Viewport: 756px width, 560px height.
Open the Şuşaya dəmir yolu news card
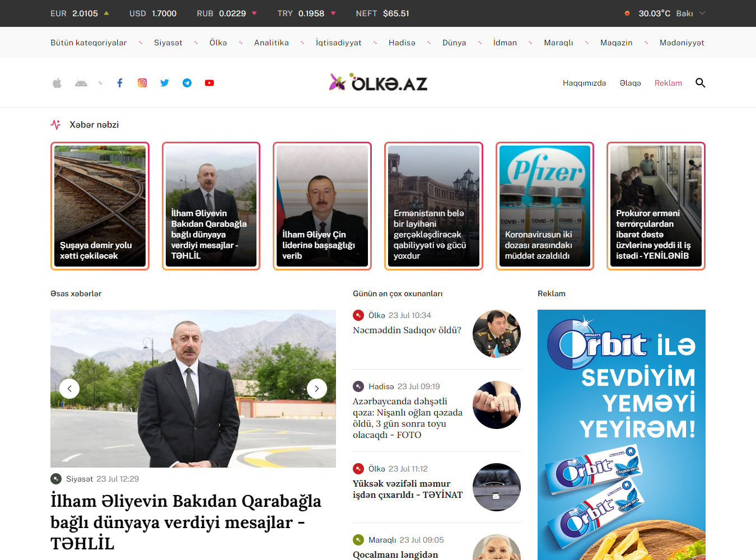(x=100, y=206)
